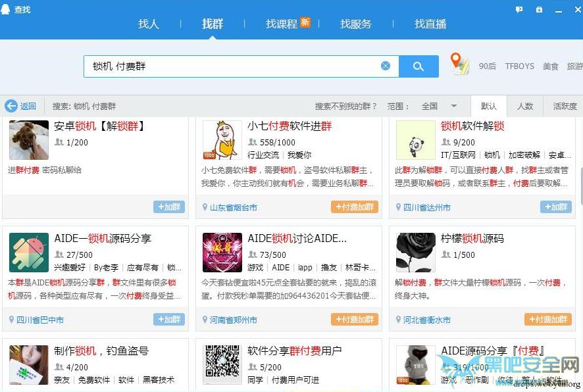Sort results by 人数 tab
This screenshot has width=583, height=392.
coord(525,107)
